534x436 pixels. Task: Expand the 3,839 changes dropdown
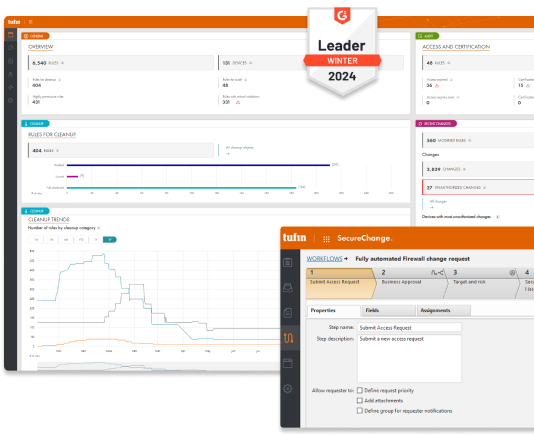pyautogui.click(x=464, y=169)
